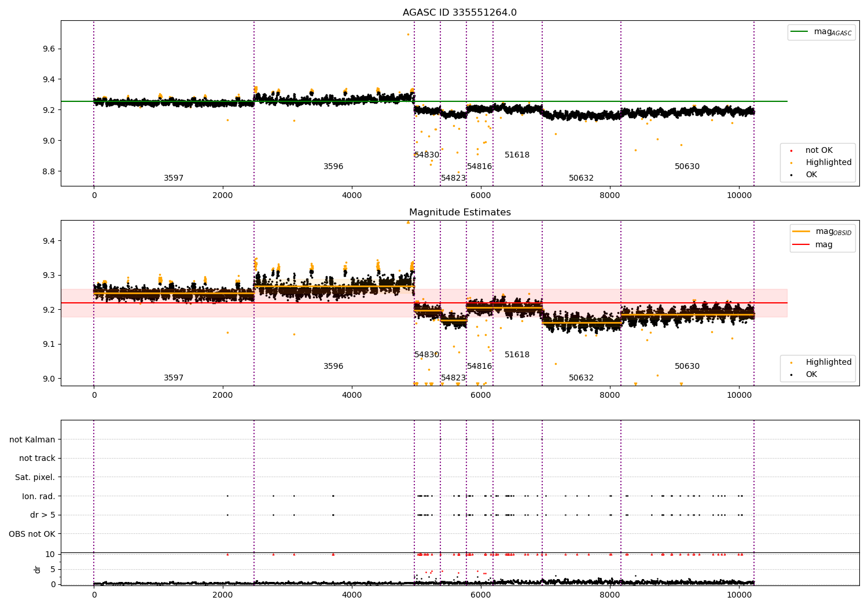This screenshot has height=608, width=868.
Task: Click the 'Ion. rad.' axis label
Action: pyautogui.click(x=38, y=496)
